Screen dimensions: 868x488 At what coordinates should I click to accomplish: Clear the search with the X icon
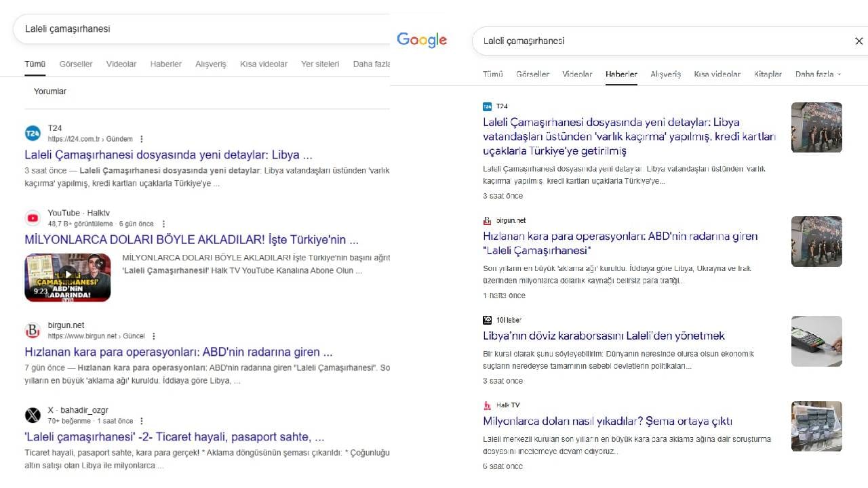pyautogui.click(x=859, y=41)
